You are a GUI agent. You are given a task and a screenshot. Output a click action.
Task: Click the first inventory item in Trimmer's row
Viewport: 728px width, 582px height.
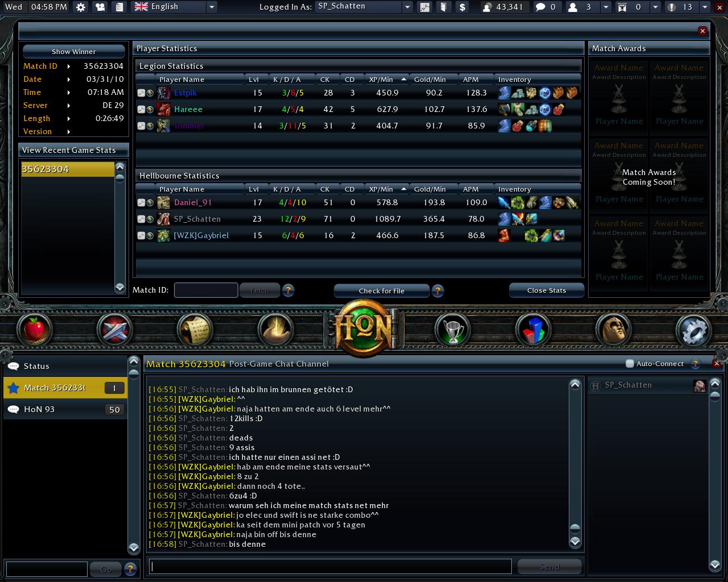[504, 126]
